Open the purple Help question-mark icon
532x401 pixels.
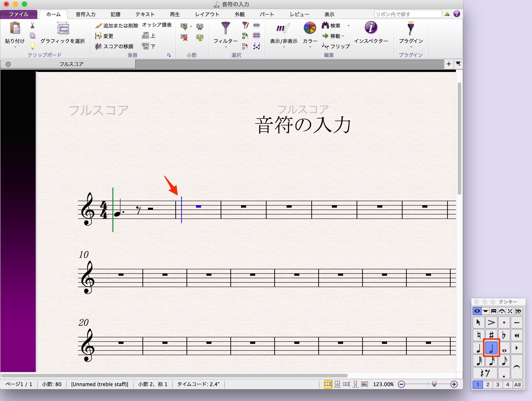pos(457,14)
